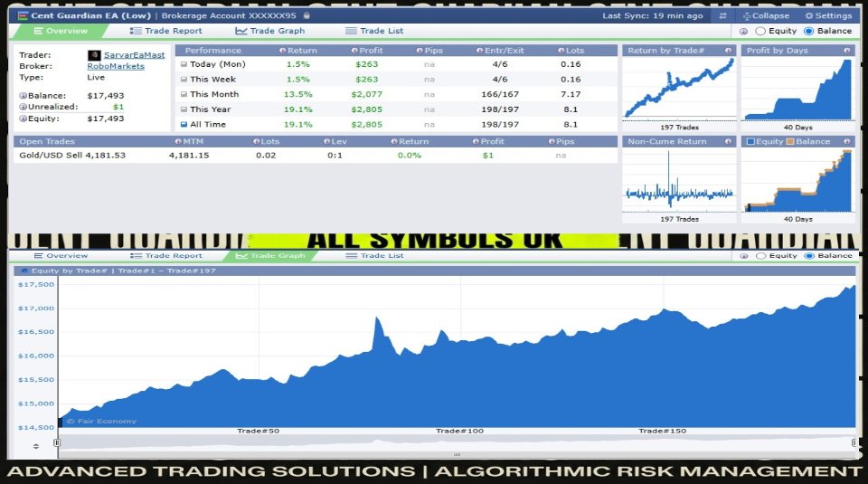Image resolution: width=868 pixels, height=484 pixels.
Task: Click orange Balance legend swatch on mini chart
Action: pos(790,142)
